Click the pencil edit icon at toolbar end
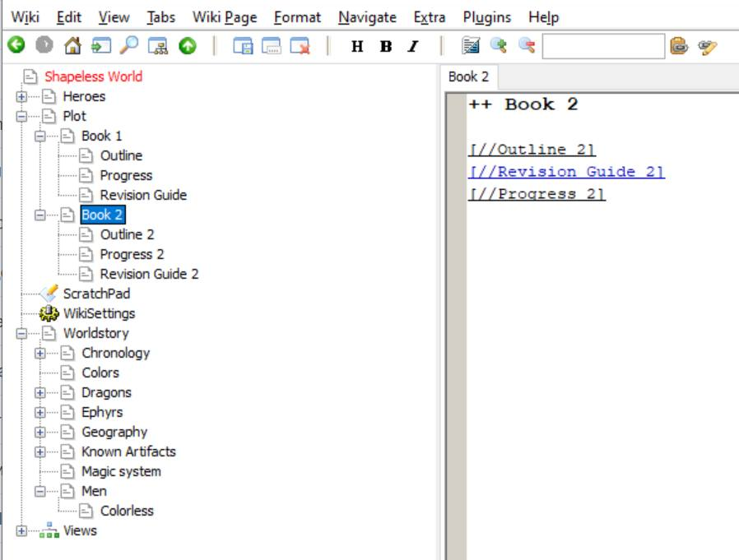Image resolution: width=739 pixels, height=560 pixels. [707, 47]
